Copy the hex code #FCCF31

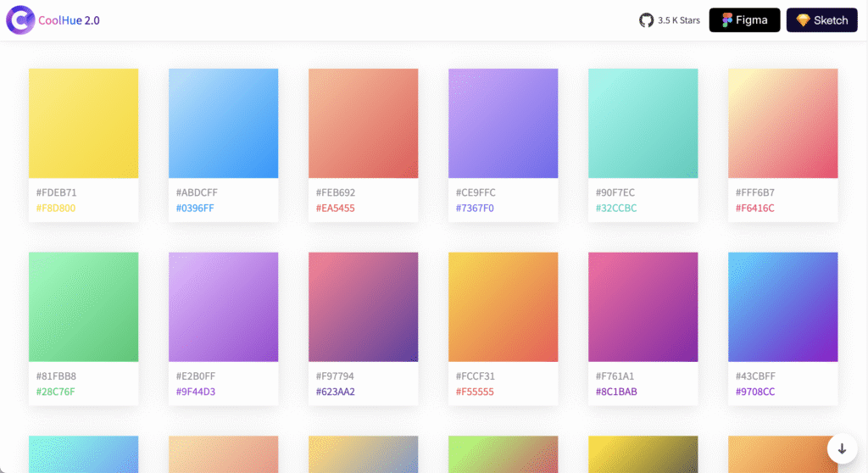point(476,376)
